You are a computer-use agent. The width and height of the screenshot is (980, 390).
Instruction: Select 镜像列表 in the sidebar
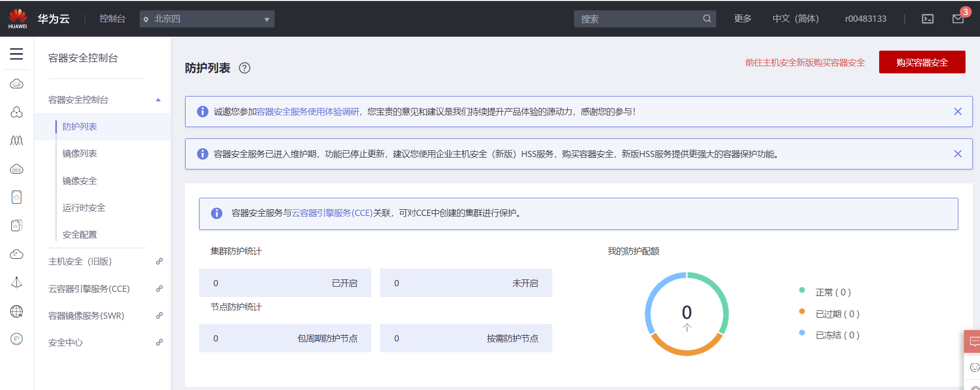coord(80,153)
